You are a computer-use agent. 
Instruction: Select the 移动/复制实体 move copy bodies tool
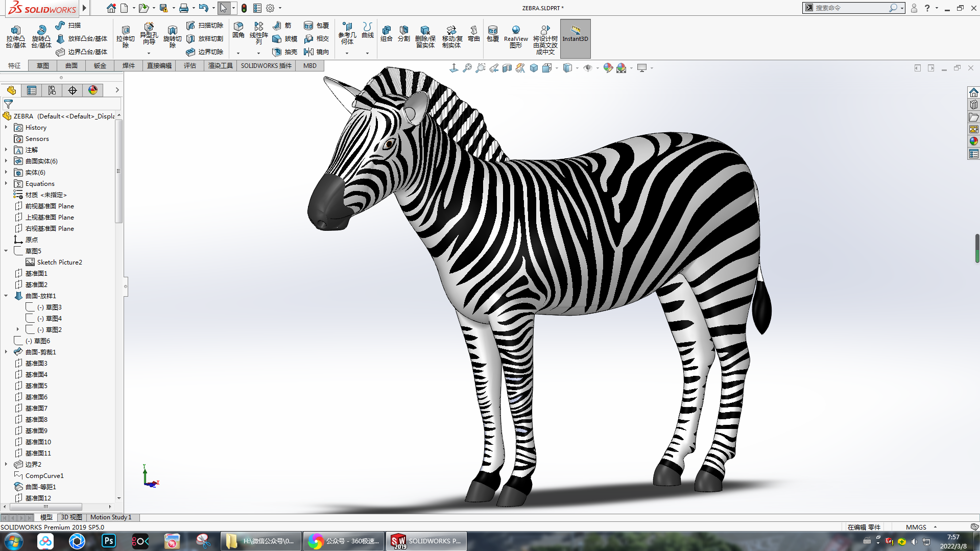click(x=452, y=37)
